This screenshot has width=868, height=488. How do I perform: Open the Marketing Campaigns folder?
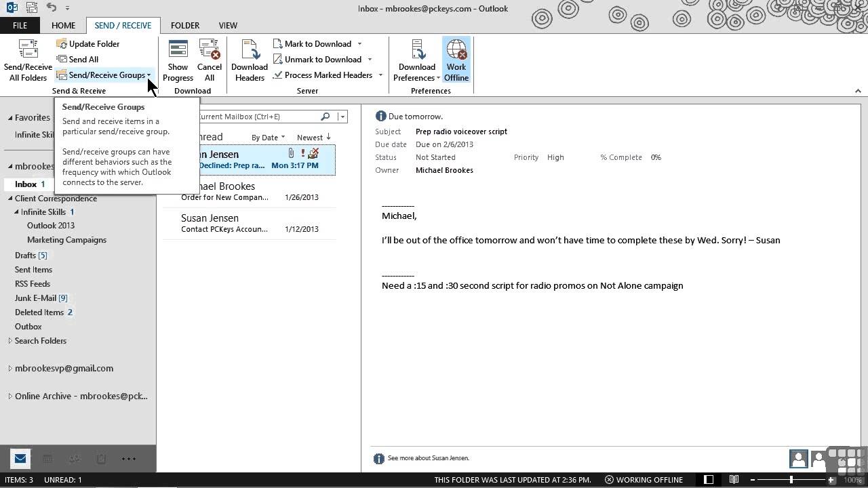[66, 240]
